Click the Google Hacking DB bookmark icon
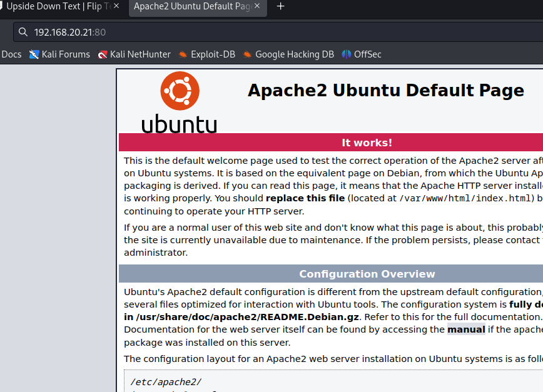Screen dimensions: 543x392 [x=247, y=54]
